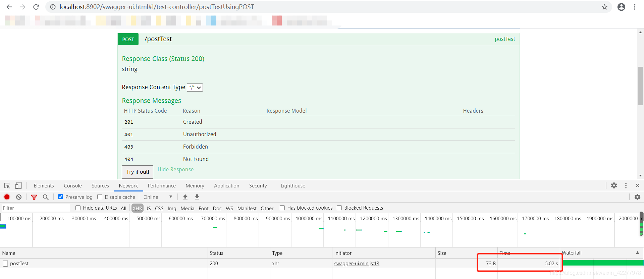
Task: Uncheck the Preserve log checkbox
Action: (60, 197)
